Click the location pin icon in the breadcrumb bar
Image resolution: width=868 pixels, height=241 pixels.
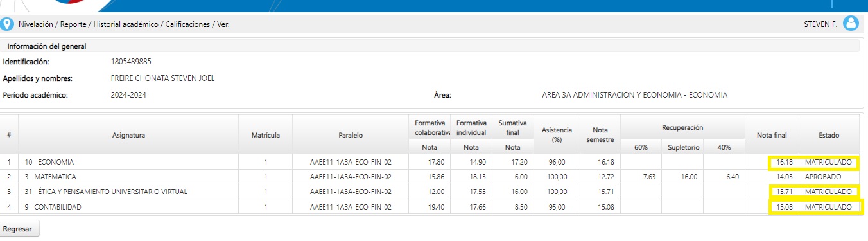coord(8,24)
